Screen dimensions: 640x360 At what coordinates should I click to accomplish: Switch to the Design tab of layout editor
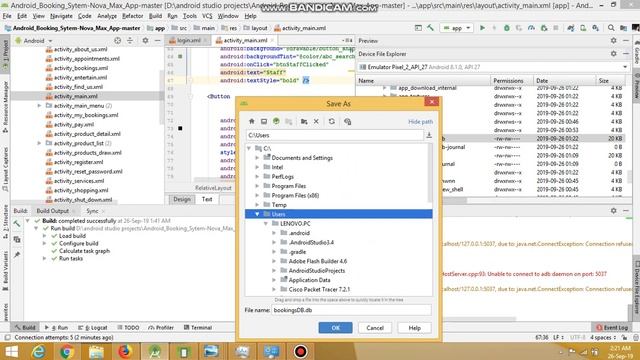coord(182,199)
